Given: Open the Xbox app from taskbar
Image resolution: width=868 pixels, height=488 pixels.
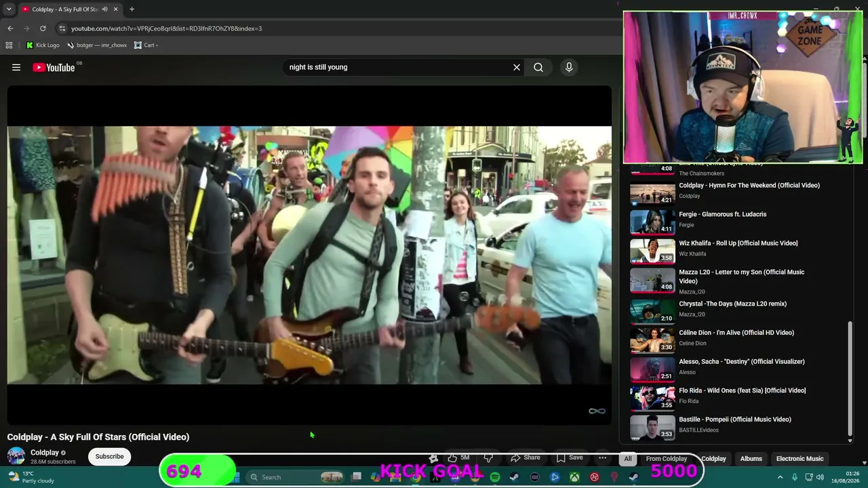Looking at the screenshot, I should pyautogui.click(x=574, y=477).
